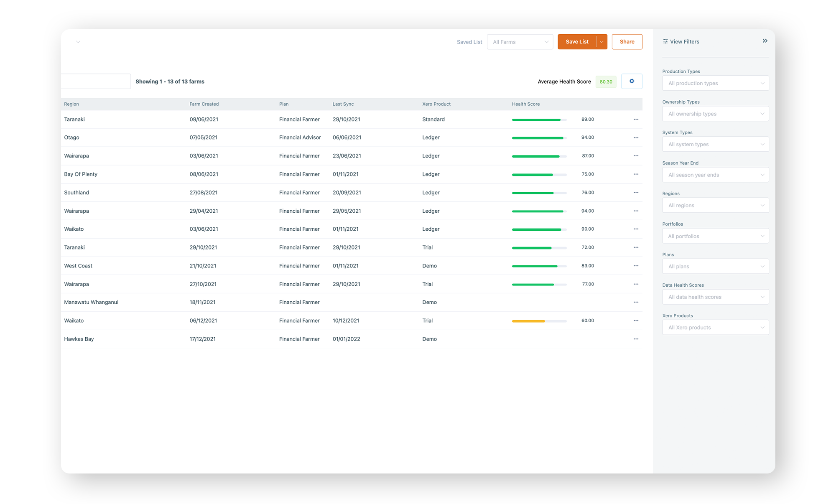Screen dimensions: 836x504
Task: Click the search input field
Action: coord(96,81)
